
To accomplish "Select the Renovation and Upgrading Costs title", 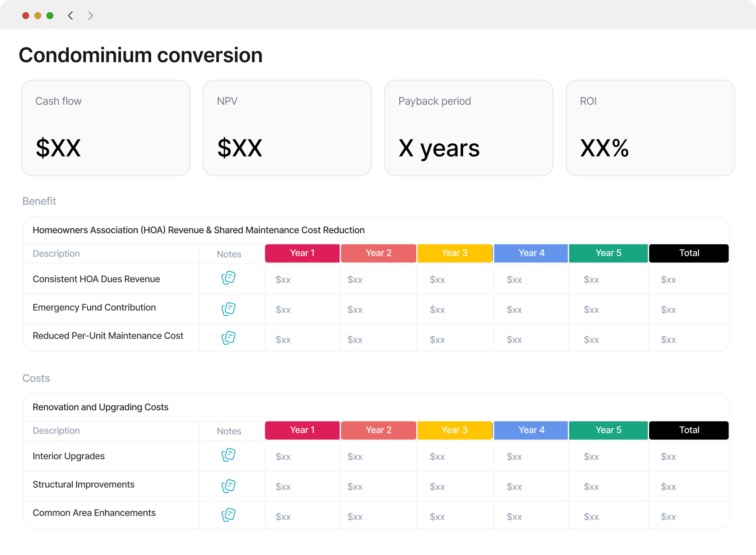I will coord(100,407).
